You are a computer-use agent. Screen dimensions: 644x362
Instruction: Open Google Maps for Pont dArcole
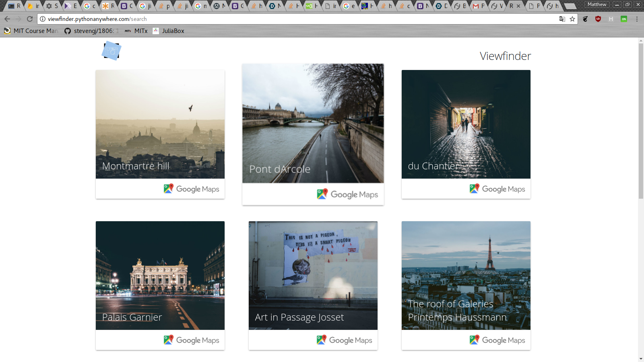(x=347, y=194)
